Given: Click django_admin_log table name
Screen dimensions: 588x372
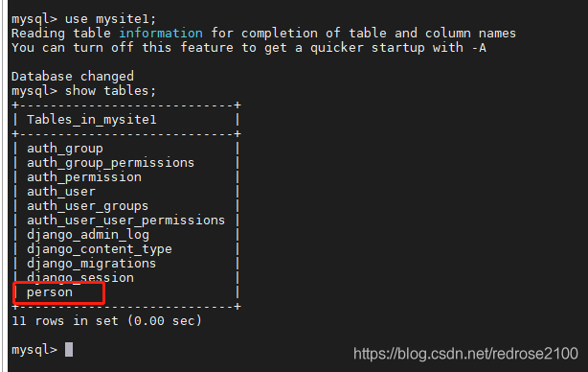Looking at the screenshot, I should pos(88,235).
